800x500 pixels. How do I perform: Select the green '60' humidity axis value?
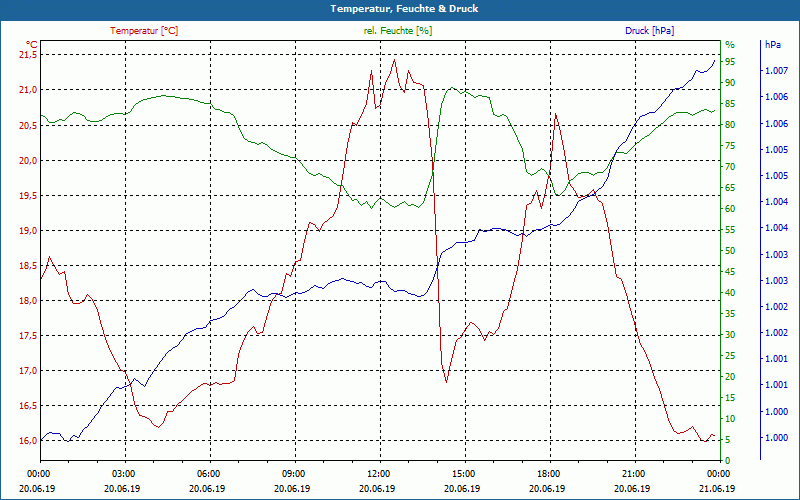point(730,209)
